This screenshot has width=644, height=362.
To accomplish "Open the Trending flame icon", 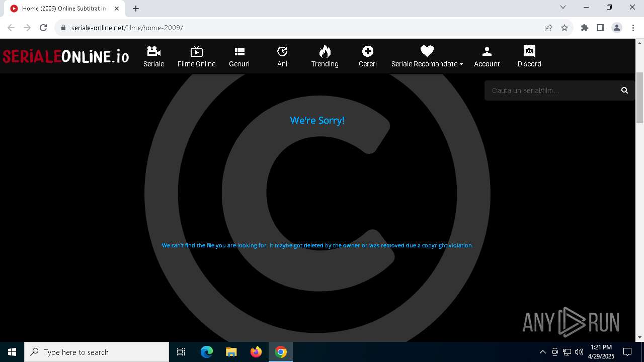I will (x=325, y=51).
